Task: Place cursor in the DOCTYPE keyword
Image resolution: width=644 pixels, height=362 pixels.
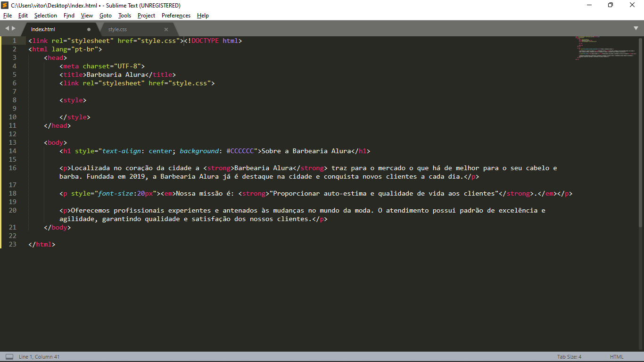Action: coord(205,41)
